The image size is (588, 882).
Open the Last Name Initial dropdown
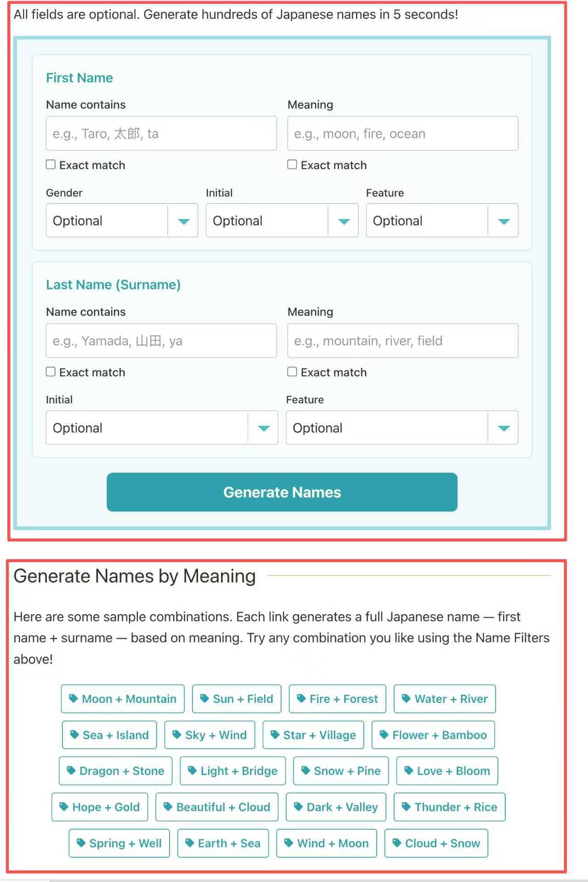click(x=162, y=428)
